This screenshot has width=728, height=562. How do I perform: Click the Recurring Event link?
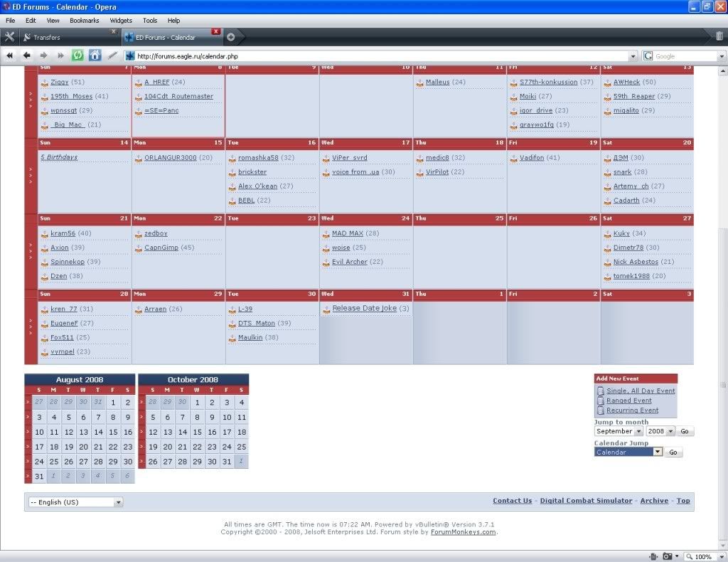click(x=632, y=410)
